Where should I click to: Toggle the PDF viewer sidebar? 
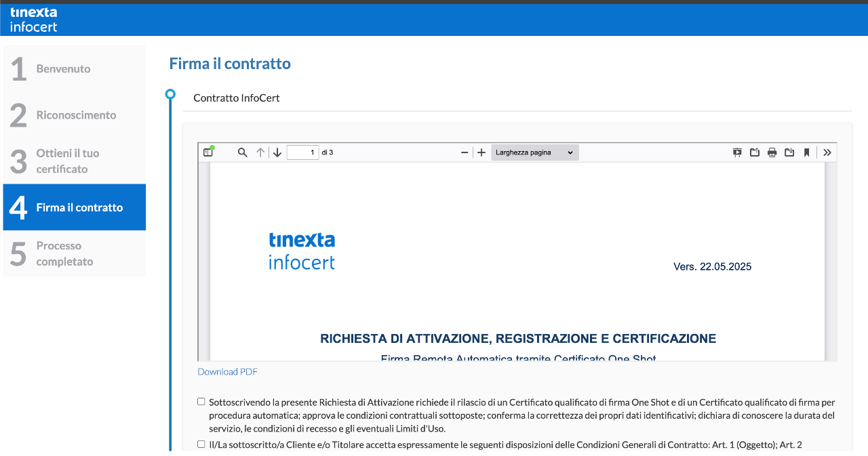coord(208,152)
